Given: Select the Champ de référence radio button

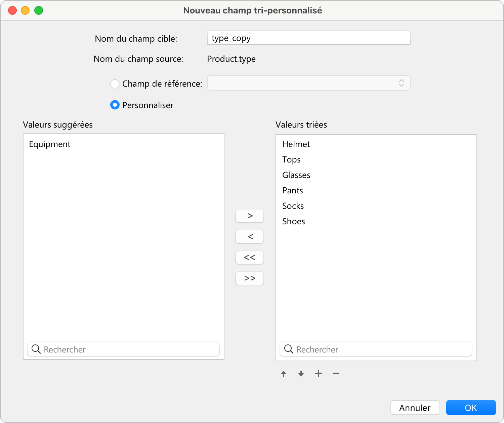Looking at the screenshot, I should 115,84.
